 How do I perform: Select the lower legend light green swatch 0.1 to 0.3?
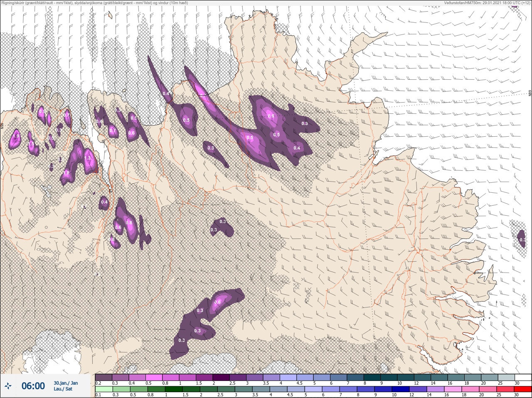(x=104, y=389)
